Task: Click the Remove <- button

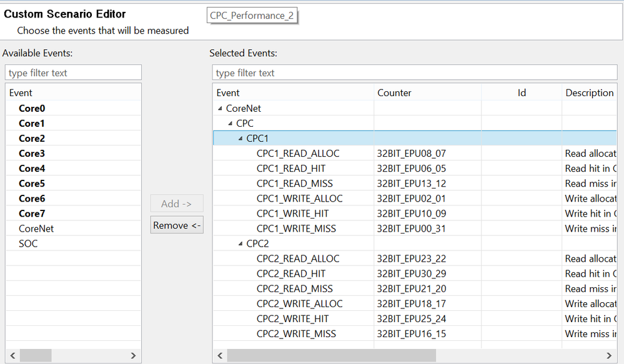Action: tap(177, 225)
